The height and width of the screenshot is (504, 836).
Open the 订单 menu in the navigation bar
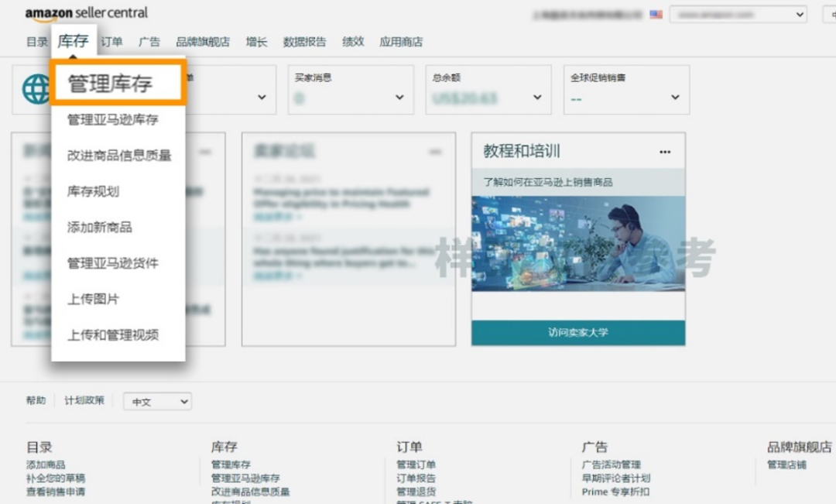[x=113, y=42]
